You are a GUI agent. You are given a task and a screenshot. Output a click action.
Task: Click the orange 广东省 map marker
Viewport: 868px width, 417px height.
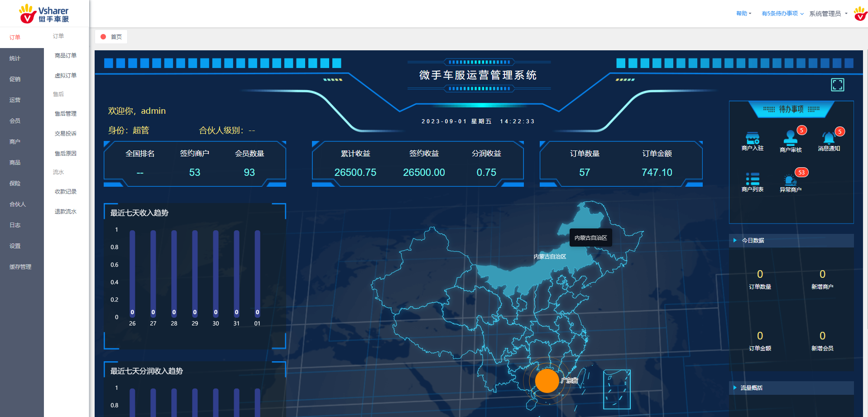pos(547,381)
